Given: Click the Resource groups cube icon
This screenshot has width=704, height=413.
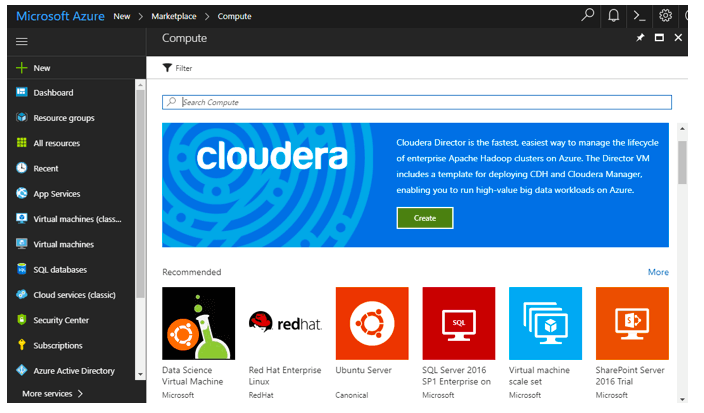Looking at the screenshot, I should tap(22, 117).
